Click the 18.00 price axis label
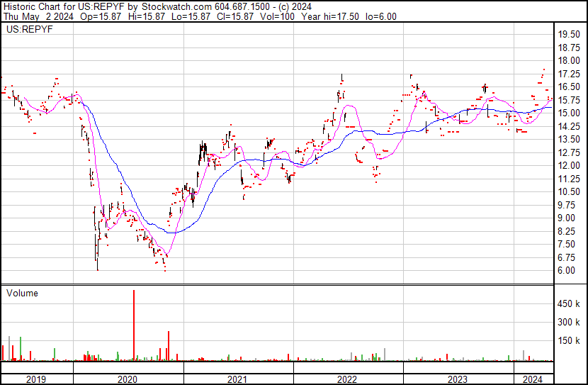 569,61
